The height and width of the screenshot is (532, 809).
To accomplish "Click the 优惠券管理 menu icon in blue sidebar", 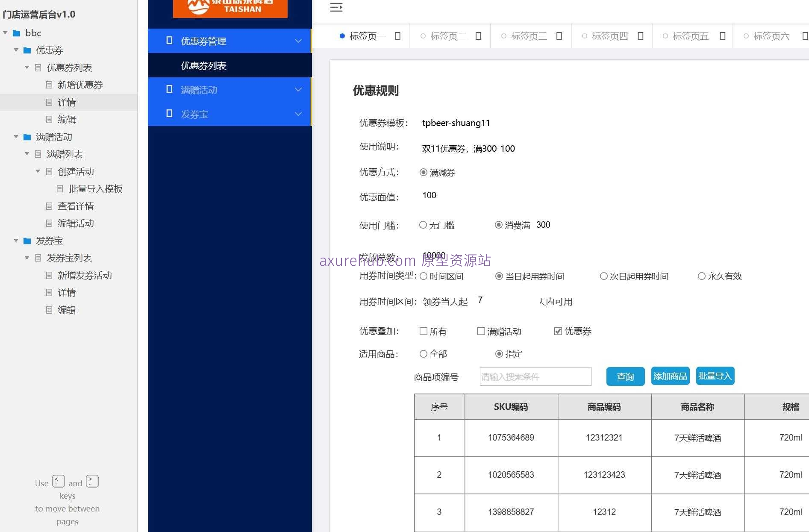I will point(169,41).
